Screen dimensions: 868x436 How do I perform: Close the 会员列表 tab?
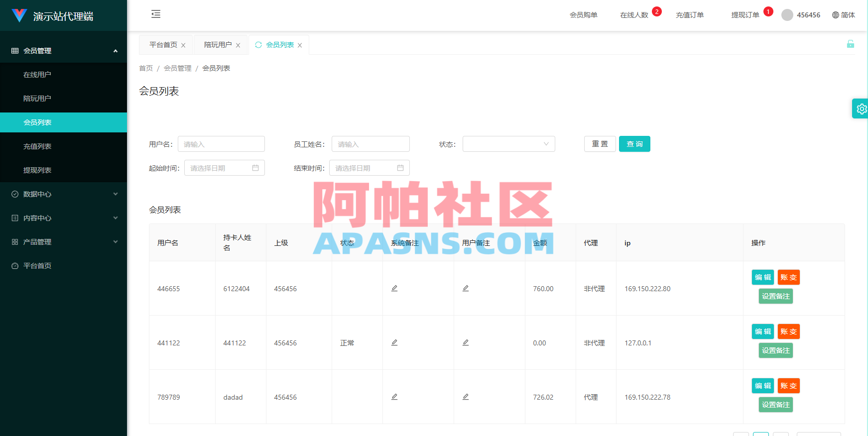tap(300, 45)
